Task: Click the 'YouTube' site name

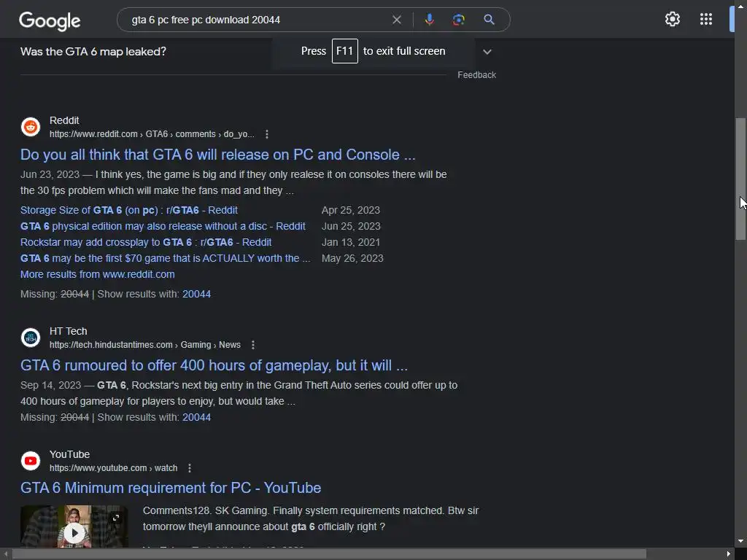Action: (x=69, y=454)
